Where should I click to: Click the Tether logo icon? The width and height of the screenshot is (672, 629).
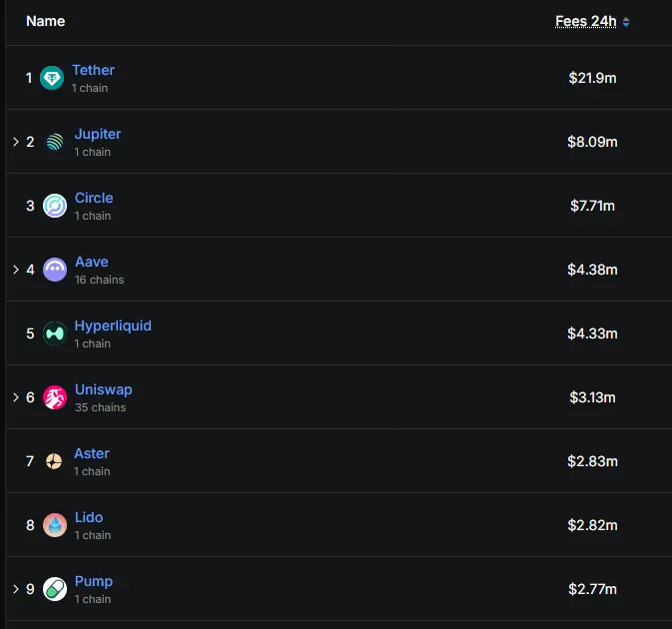(x=52, y=78)
